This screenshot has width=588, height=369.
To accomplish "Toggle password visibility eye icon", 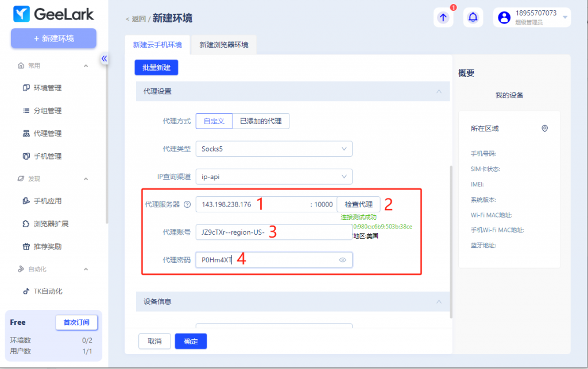I will pos(343,260).
